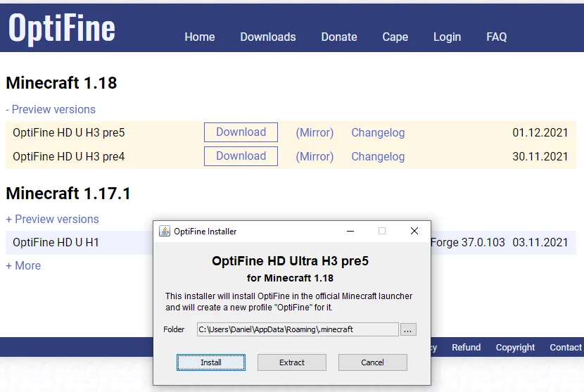Expand Preview versions under Minecraft 1.17.1
This screenshot has width=584, height=392.
click(x=52, y=219)
